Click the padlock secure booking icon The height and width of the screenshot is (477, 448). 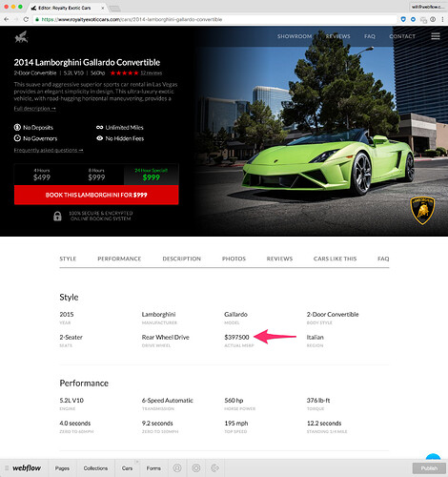point(57,216)
